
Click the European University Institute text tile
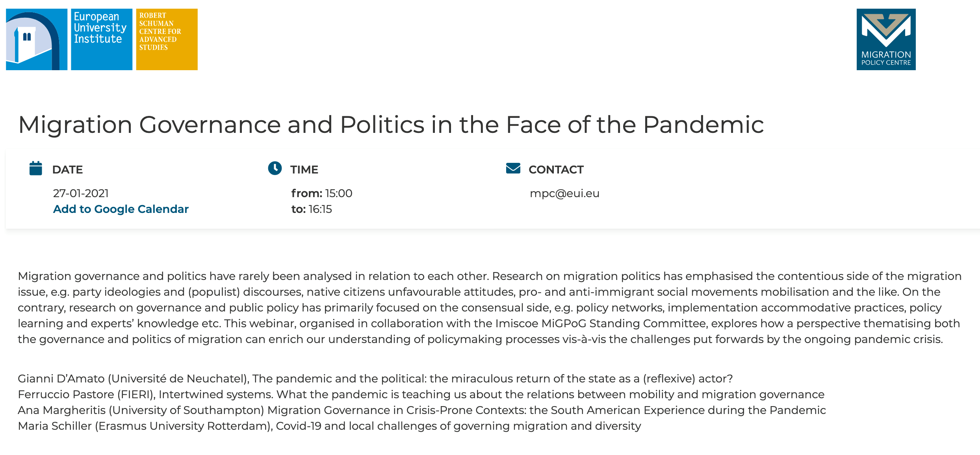(102, 39)
